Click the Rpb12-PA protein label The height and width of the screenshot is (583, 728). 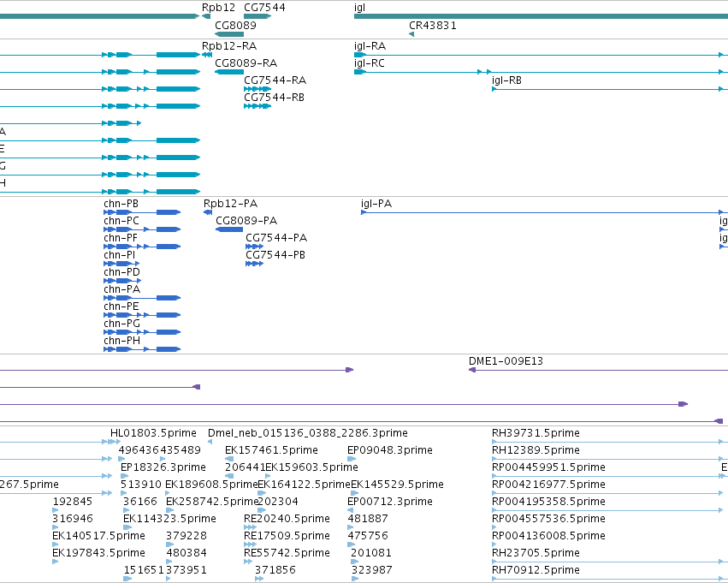point(231,204)
